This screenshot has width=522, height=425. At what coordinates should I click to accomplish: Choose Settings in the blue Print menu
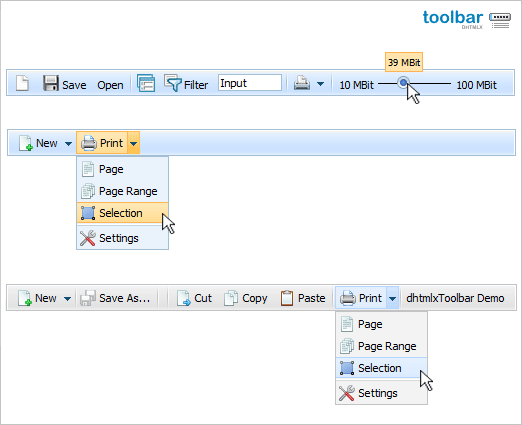click(122, 238)
